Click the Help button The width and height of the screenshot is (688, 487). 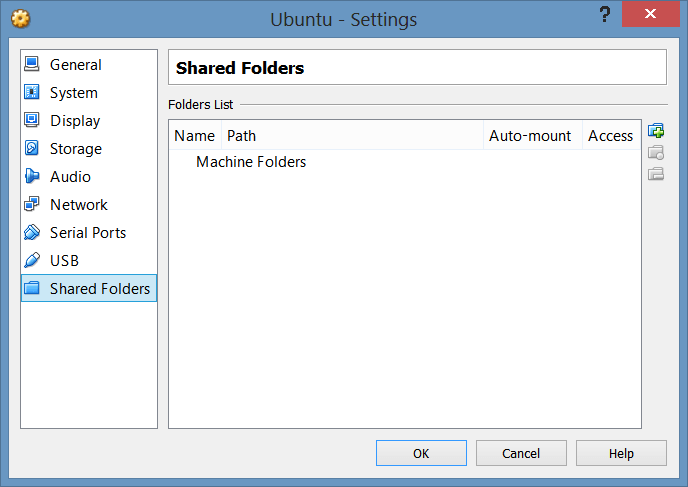tap(621, 453)
